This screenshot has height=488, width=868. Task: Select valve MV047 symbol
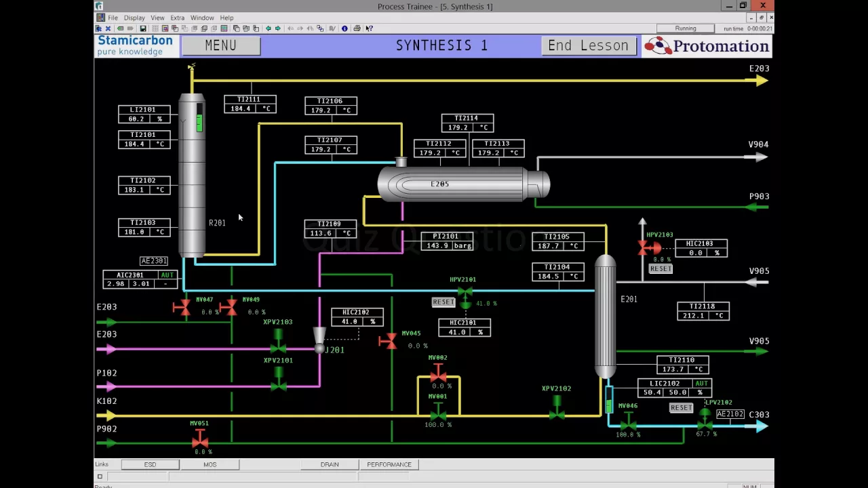click(x=182, y=308)
